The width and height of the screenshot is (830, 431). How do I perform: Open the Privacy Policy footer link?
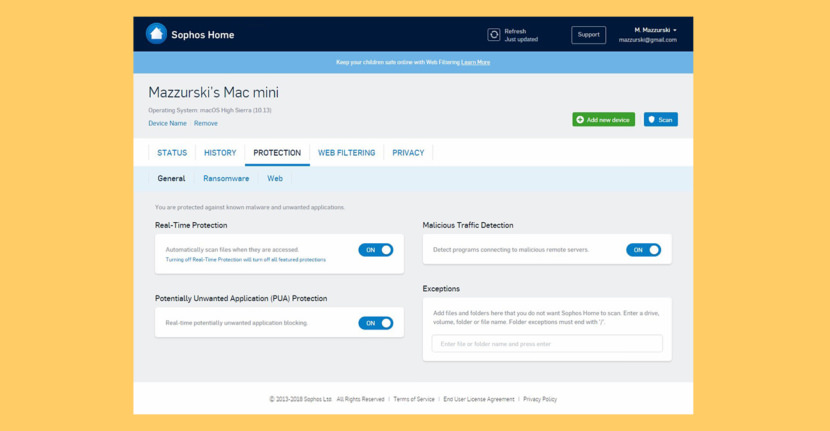point(540,399)
